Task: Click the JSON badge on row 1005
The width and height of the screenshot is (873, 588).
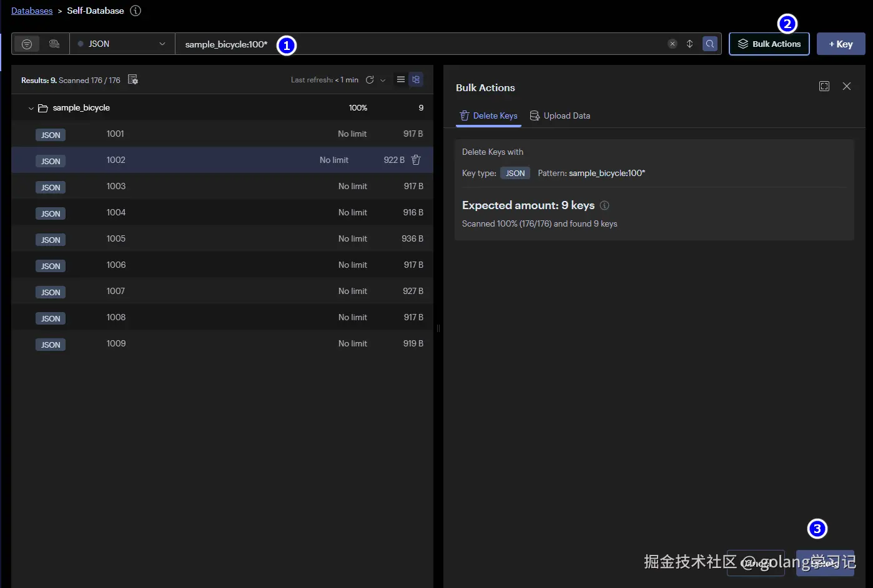Action: click(51, 240)
